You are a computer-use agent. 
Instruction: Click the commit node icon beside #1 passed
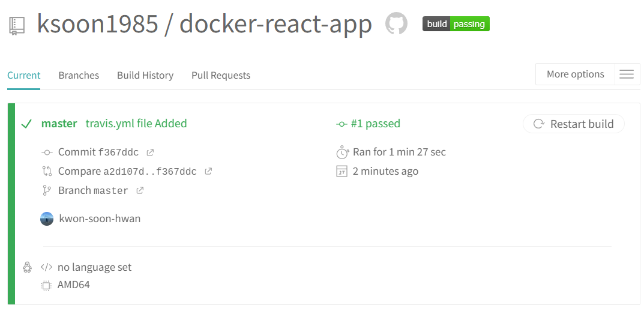pos(342,124)
